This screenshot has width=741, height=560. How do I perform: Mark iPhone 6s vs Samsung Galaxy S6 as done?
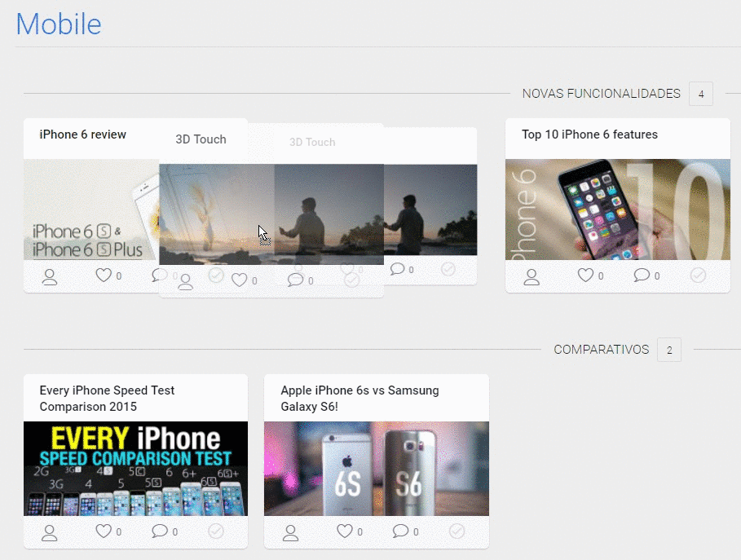coord(457,531)
